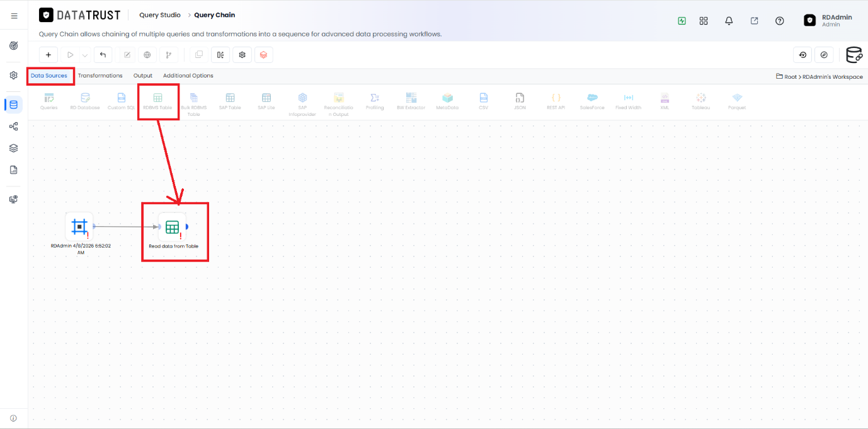Select the Fixed Width source
This screenshot has width=868, height=429.
coord(629,101)
